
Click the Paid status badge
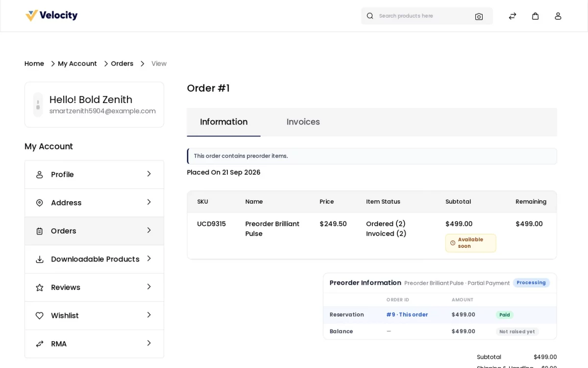(x=505, y=315)
